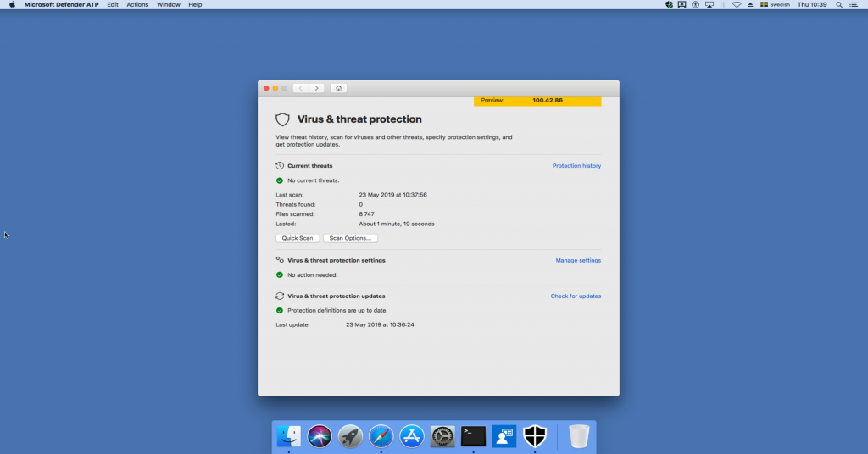
Task: Open Siri from the Dock
Action: tap(320, 436)
